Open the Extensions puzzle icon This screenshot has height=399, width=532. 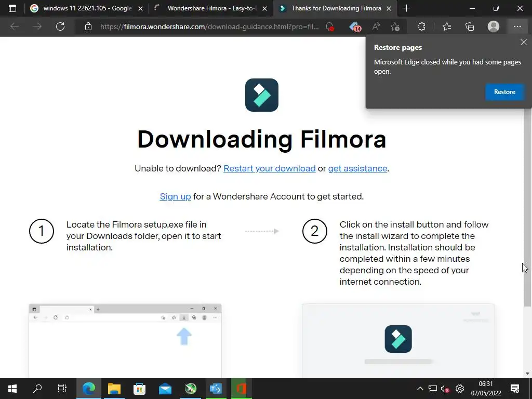tap(421, 26)
